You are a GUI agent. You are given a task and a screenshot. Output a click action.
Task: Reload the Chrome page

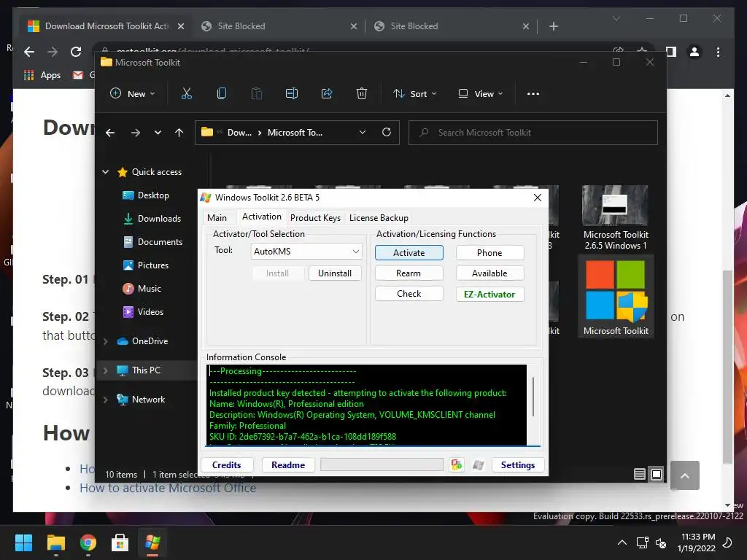pyautogui.click(x=76, y=52)
